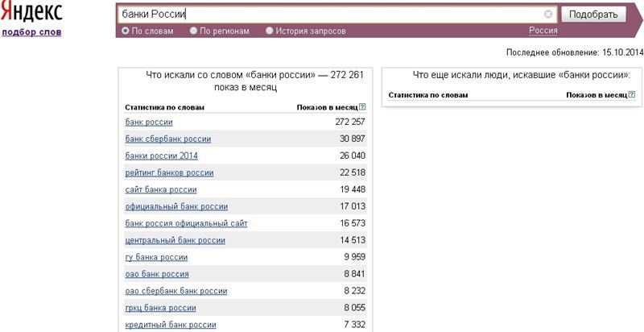The width and height of the screenshot is (644, 332).
Task: Open the рейтинг банков россии link
Action: (169, 172)
